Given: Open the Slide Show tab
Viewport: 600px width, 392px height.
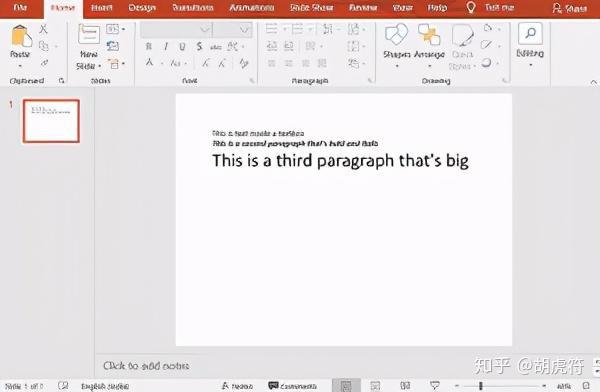Looking at the screenshot, I should point(311,8).
